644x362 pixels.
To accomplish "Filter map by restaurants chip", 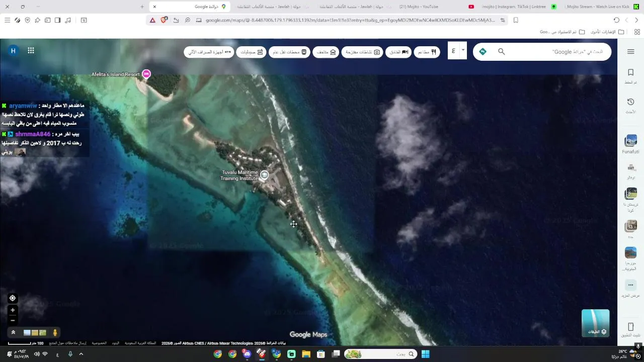I will [x=427, y=52].
